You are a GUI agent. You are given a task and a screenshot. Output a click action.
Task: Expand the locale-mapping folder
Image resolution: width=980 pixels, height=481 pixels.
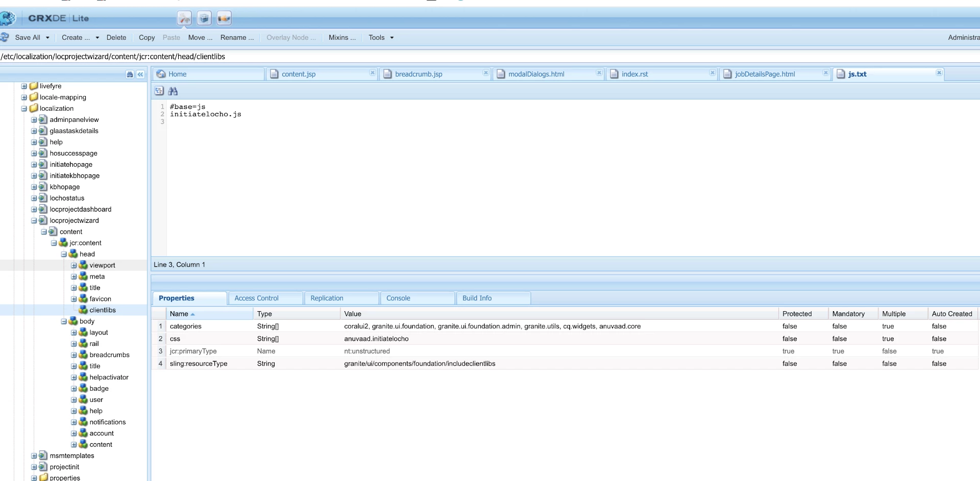click(x=24, y=97)
